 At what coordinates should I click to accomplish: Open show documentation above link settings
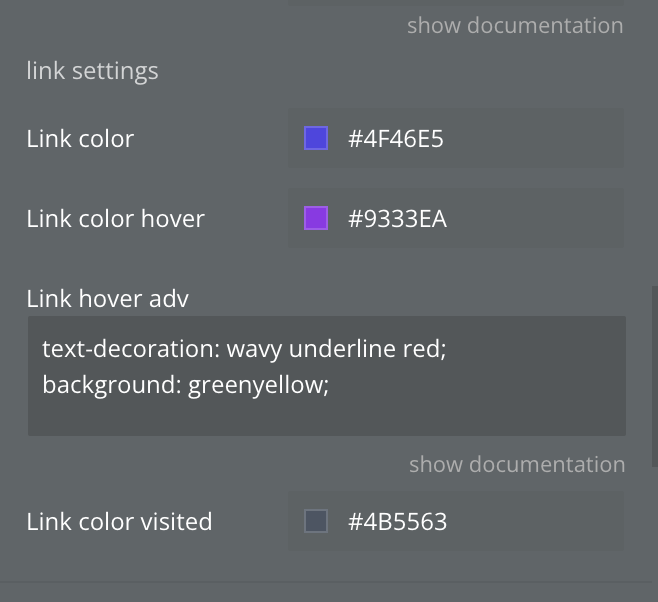point(515,26)
